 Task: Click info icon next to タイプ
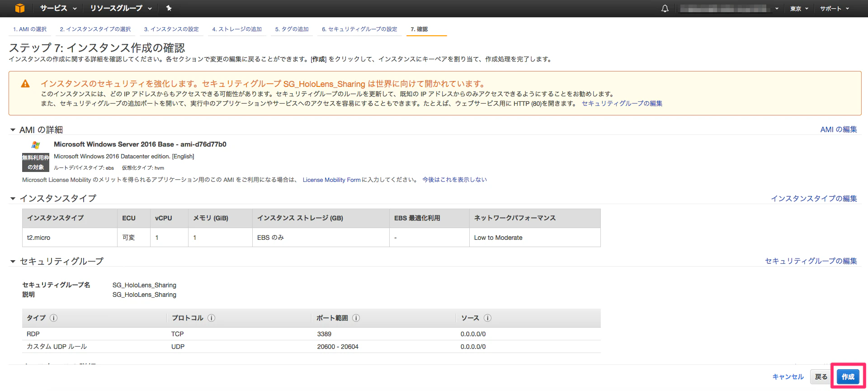click(53, 318)
